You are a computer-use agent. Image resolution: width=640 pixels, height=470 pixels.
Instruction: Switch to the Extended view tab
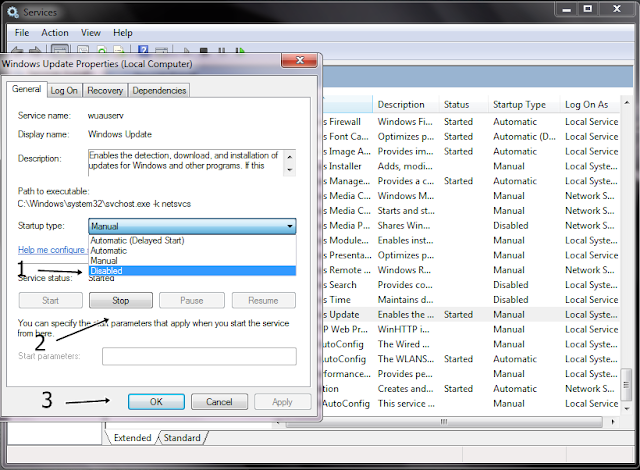pos(132,437)
